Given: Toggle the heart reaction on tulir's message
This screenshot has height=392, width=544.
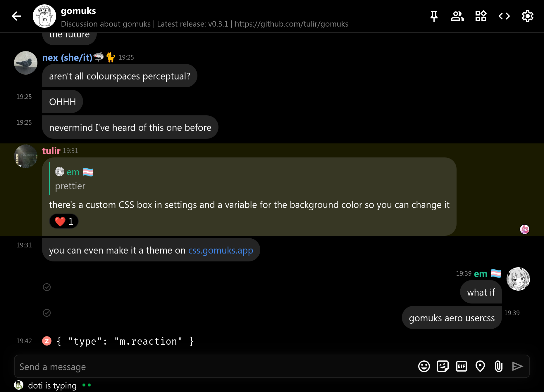Looking at the screenshot, I should coord(64,221).
